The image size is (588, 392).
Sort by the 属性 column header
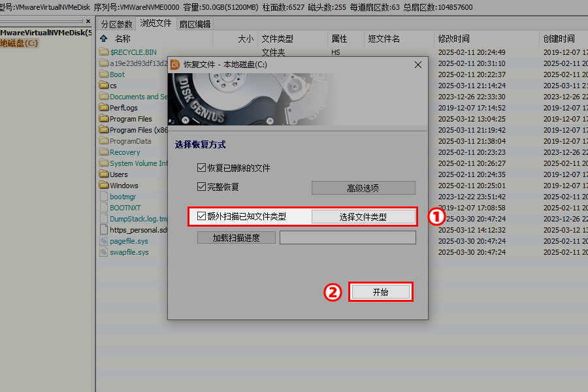point(339,39)
